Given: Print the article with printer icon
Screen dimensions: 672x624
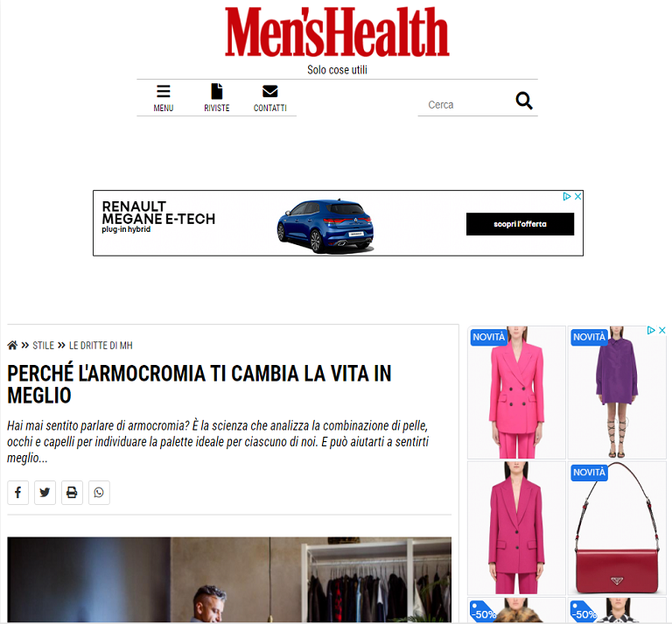Looking at the screenshot, I should (x=72, y=493).
